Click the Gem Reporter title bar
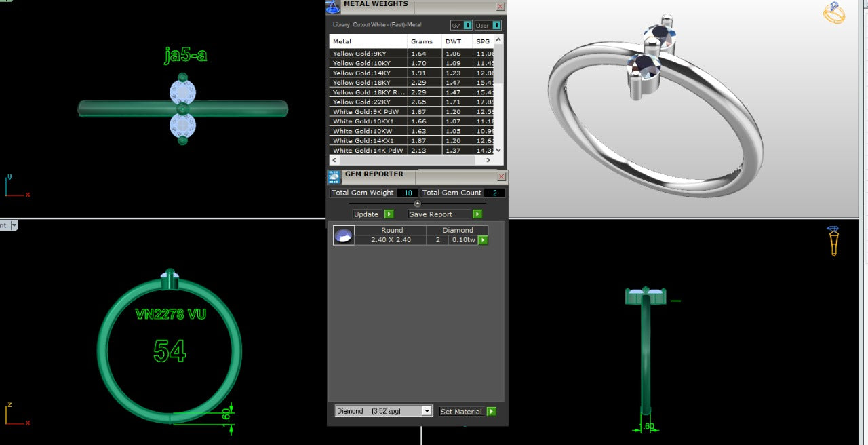 click(418, 176)
